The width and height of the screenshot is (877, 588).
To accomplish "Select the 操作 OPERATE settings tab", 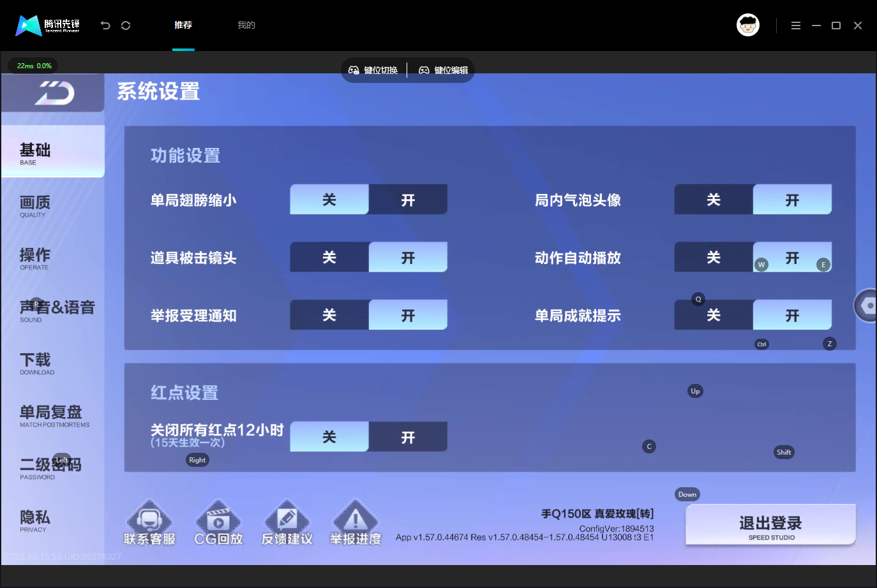I will click(x=53, y=258).
